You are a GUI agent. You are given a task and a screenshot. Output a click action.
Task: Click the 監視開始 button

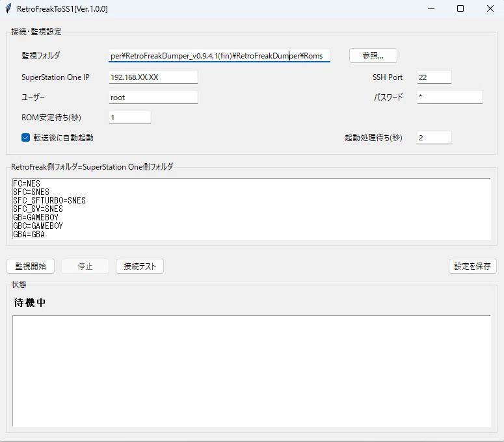(x=31, y=266)
